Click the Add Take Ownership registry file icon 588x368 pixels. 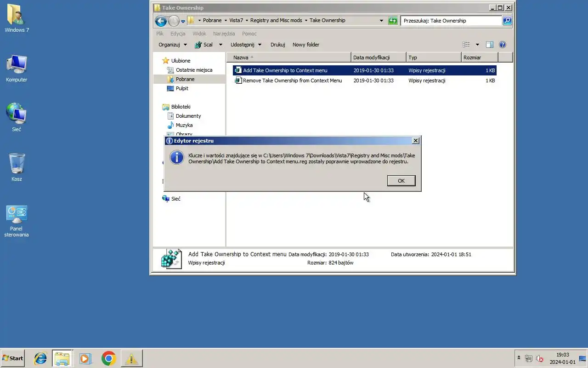pos(238,70)
